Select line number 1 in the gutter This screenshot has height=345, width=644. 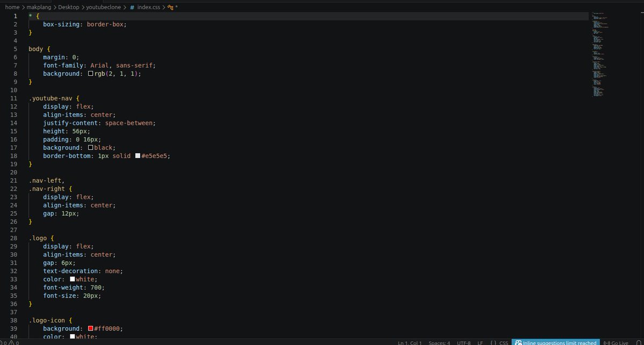pyautogui.click(x=15, y=17)
